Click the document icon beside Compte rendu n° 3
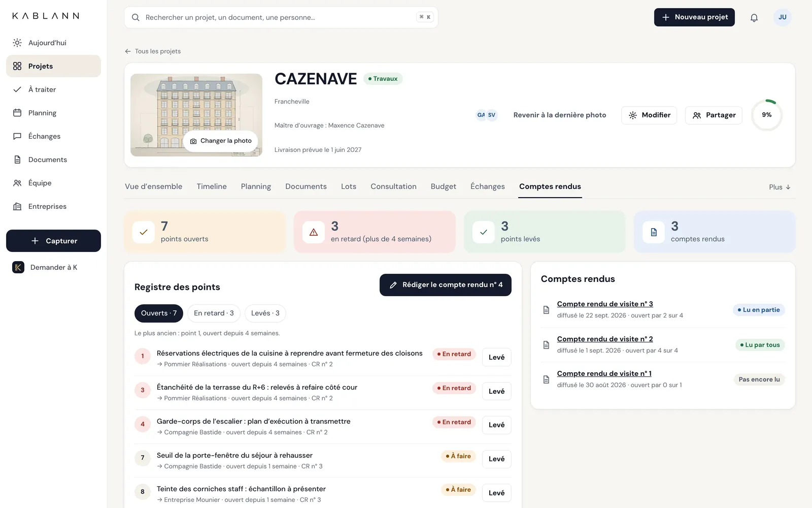 click(546, 310)
